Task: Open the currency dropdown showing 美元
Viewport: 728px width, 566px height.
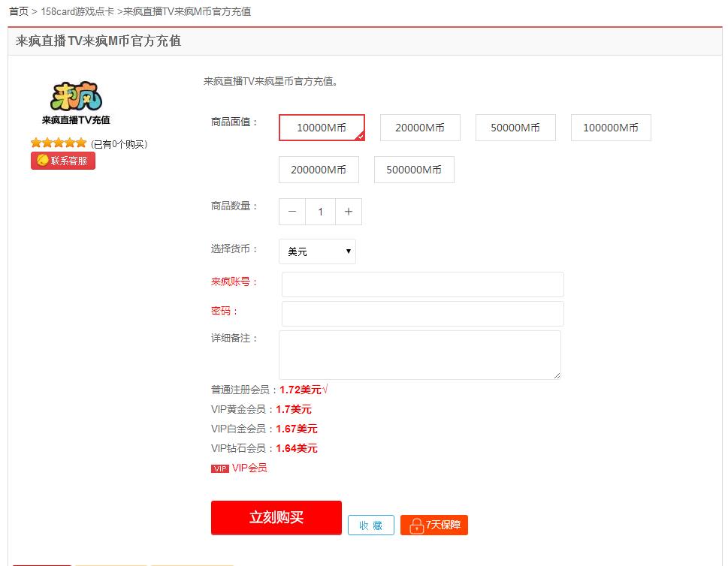Action: 317,251
